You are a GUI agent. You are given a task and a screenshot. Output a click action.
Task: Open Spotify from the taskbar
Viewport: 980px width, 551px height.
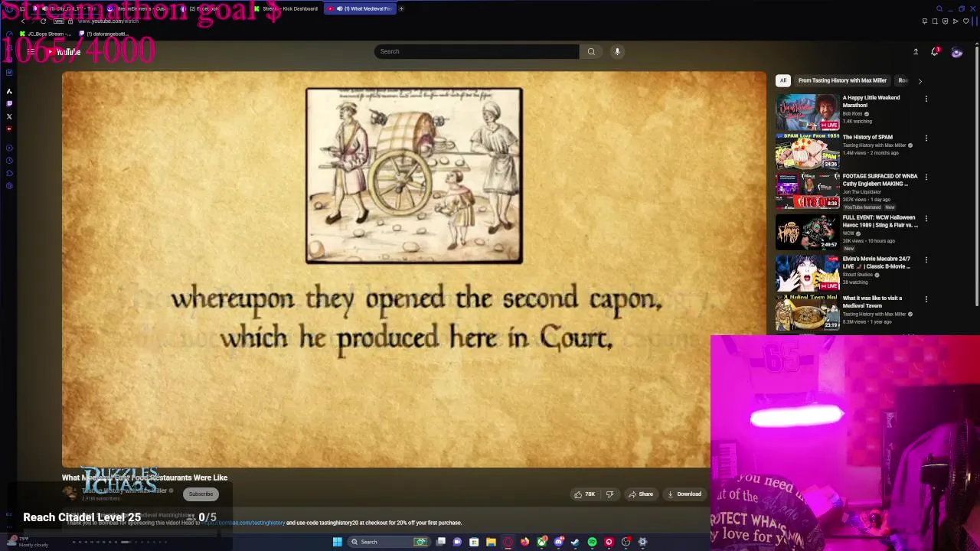[592, 542]
